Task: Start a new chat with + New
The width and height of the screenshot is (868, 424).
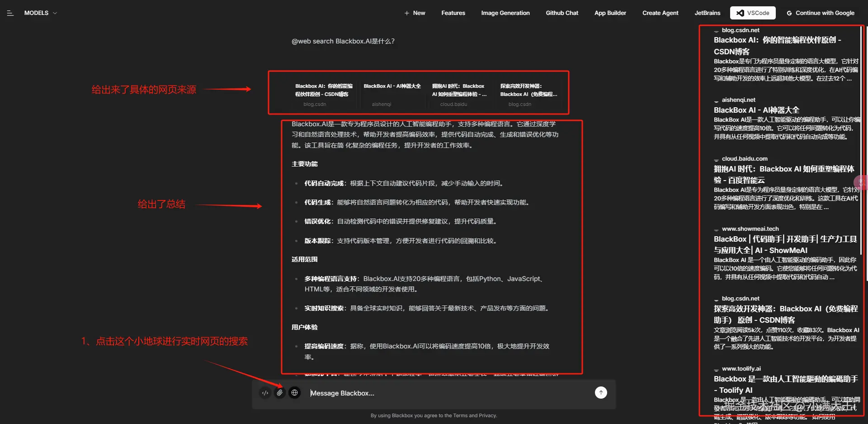Action: pos(415,13)
